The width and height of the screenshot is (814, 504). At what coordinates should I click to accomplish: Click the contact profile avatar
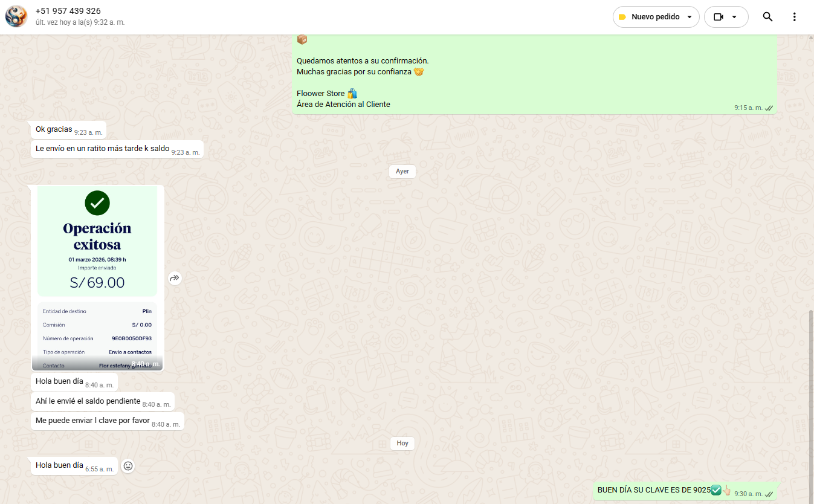click(16, 16)
